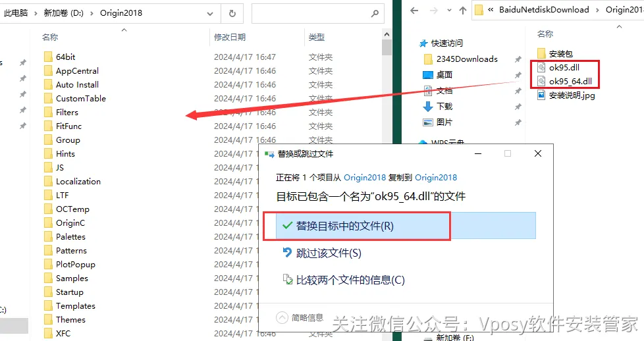
Task: Select the Templates folder name
Action: 76,306
